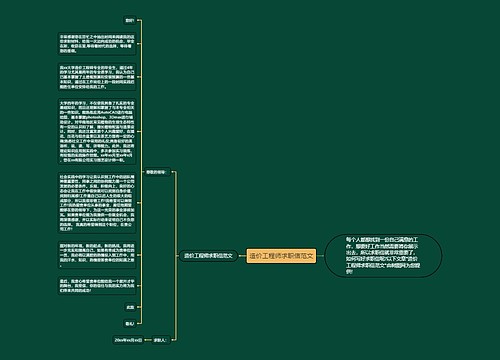The width and height of the screenshot is (500, 360).
Task: Click the connector between central topic and left subtopic
Action: coord(242,256)
